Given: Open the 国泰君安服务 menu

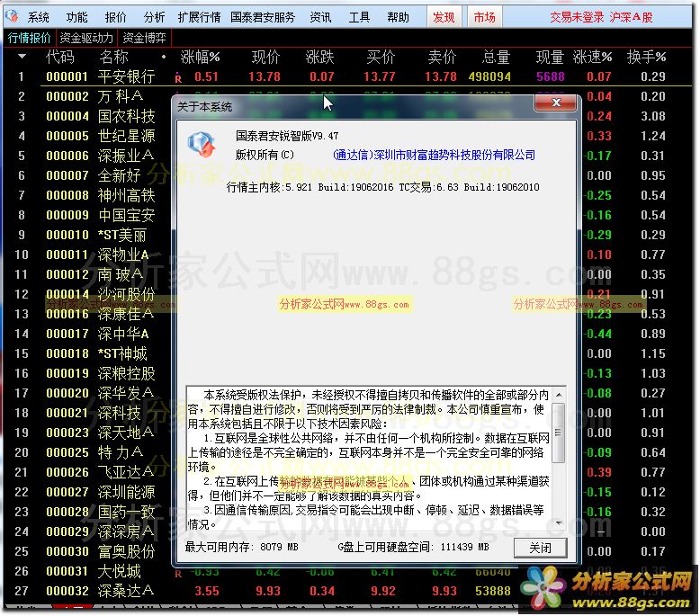Looking at the screenshot, I should tap(263, 17).
